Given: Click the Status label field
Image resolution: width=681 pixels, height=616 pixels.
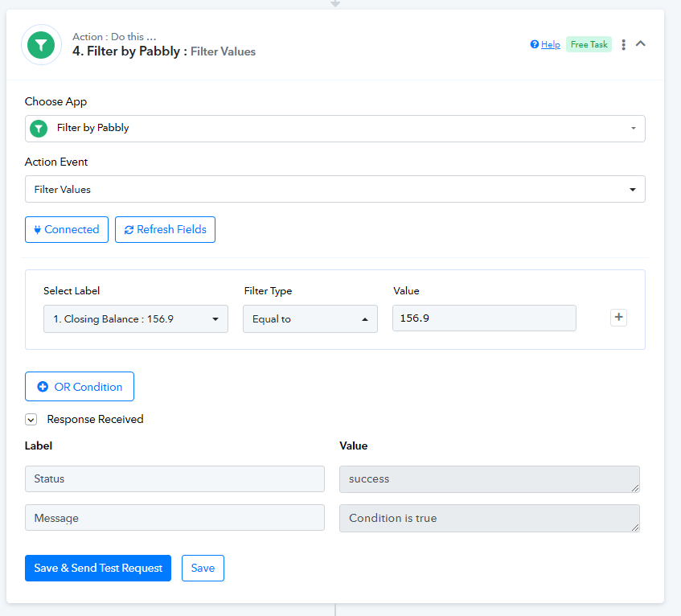Looking at the screenshot, I should coord(174,478).
